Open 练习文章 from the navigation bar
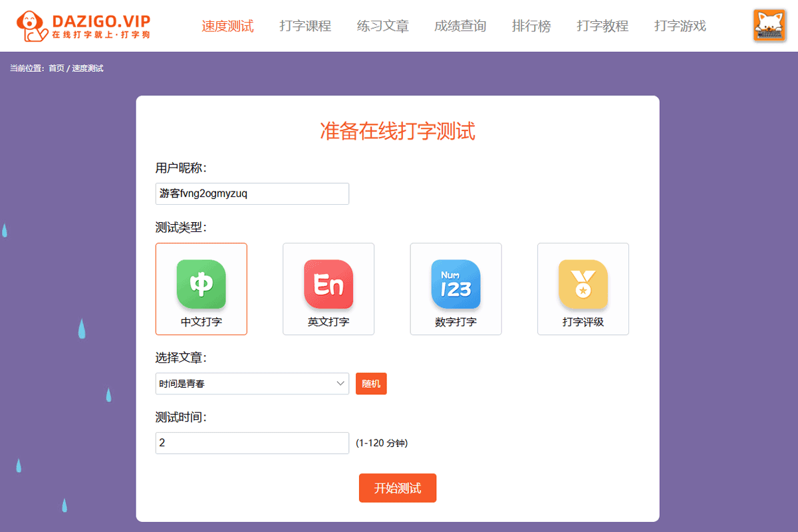This screenshot has height=532, width=798. [383, 26]
